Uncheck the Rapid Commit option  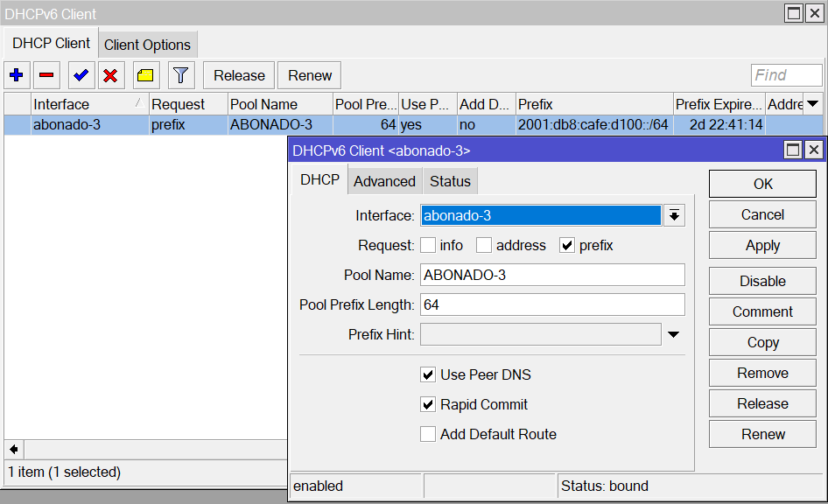(x=428, y=404)
